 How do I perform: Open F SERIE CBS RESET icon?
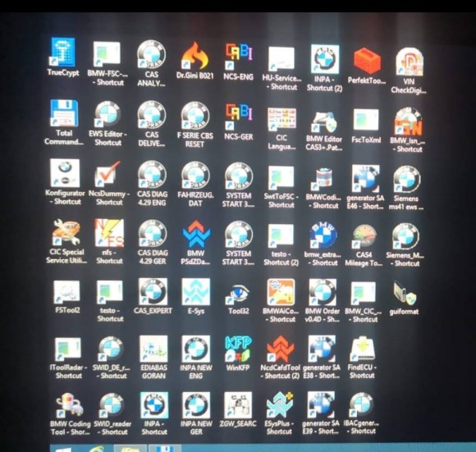tap(195, 116)
